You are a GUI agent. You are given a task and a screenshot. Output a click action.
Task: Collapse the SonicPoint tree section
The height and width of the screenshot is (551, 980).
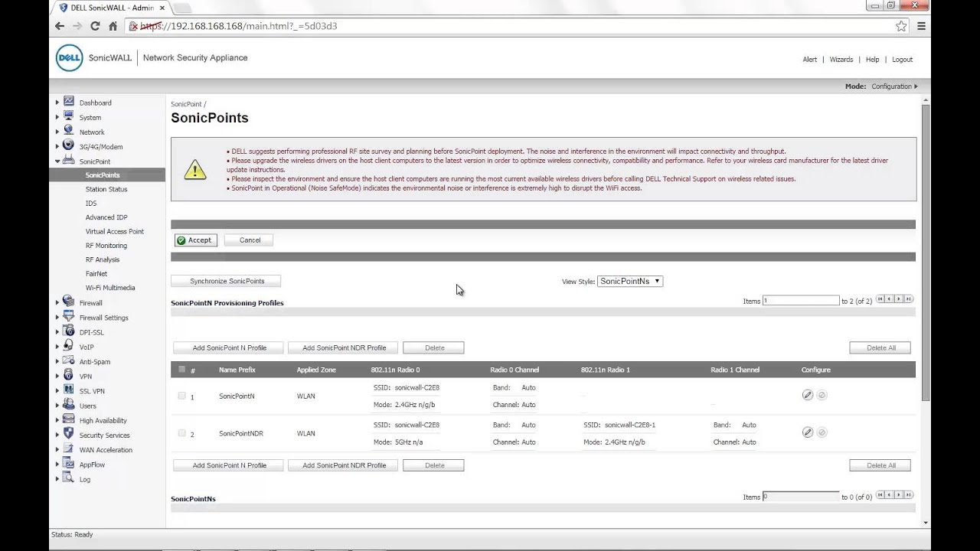pos(57,161)
